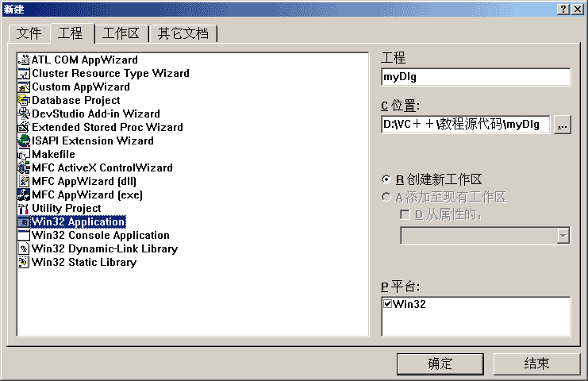Image resolution: width=588 pixels, height=381 pixels.
Task: Click the Cluster Resource Type Wizard icon
Action: [24, 74]
